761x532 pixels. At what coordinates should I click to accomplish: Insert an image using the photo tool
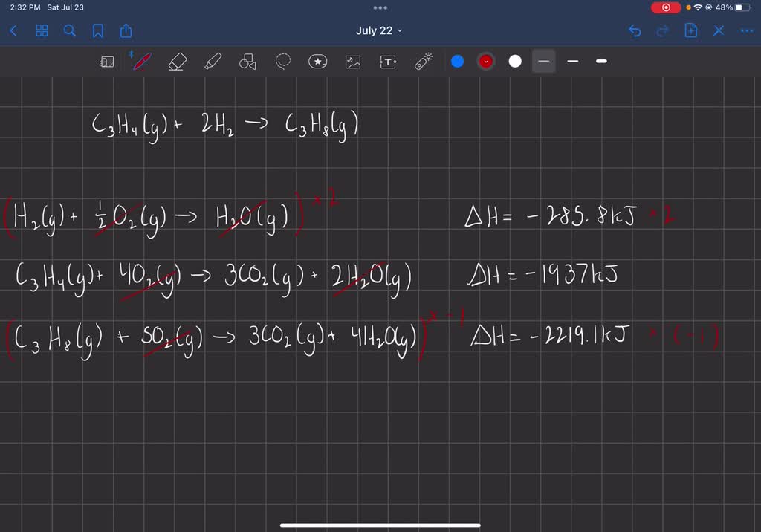pos(353,62)
